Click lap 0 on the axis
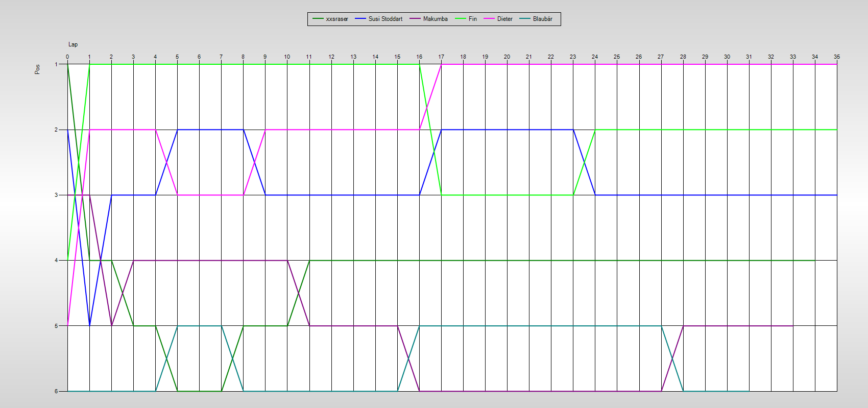 (67, 57)
